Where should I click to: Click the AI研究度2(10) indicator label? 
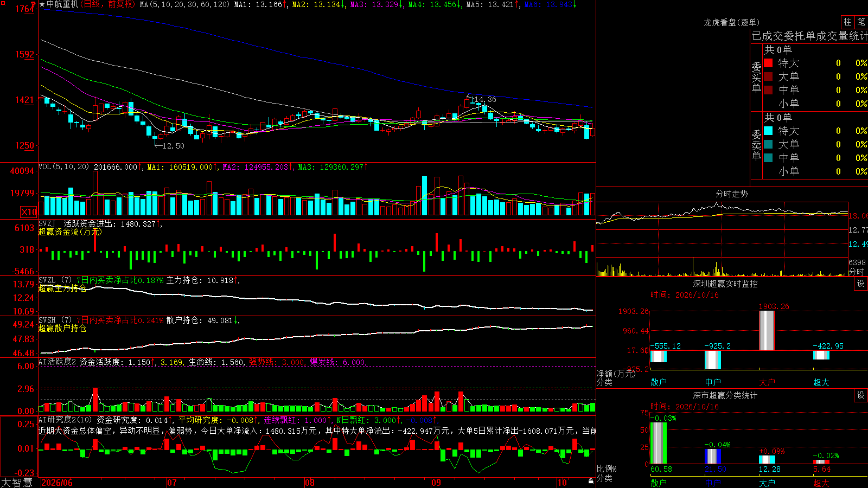click(66, 420)
